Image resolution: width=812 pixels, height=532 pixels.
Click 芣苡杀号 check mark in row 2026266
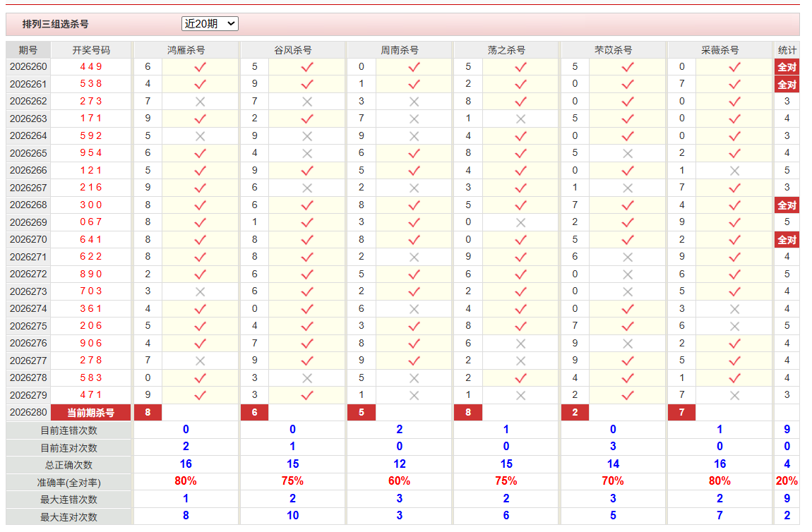(628, 170)
